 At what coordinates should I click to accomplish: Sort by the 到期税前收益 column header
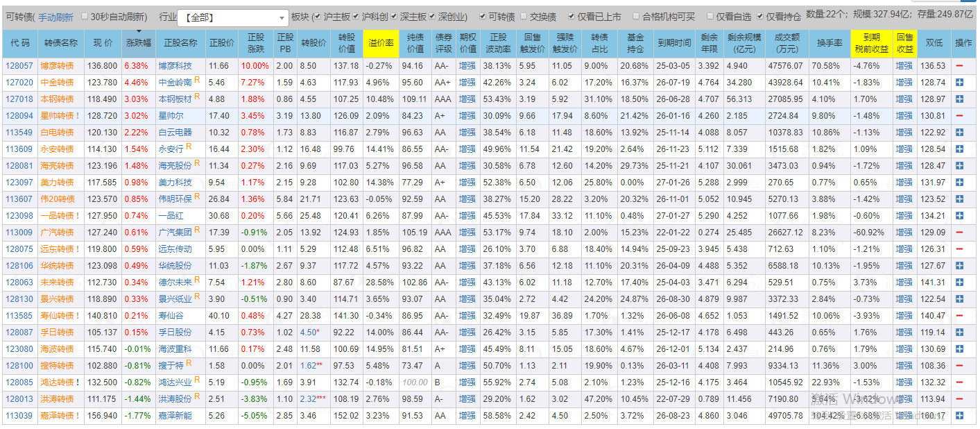point(872,43)
